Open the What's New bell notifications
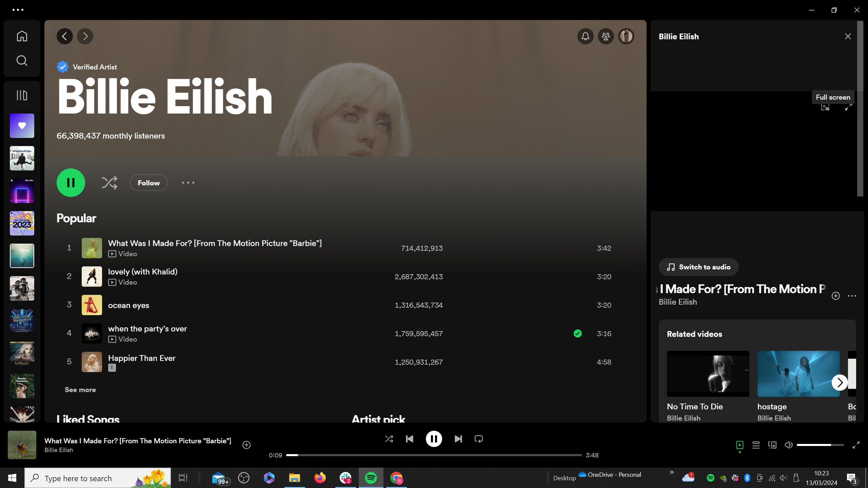 [x=586, y=36]
